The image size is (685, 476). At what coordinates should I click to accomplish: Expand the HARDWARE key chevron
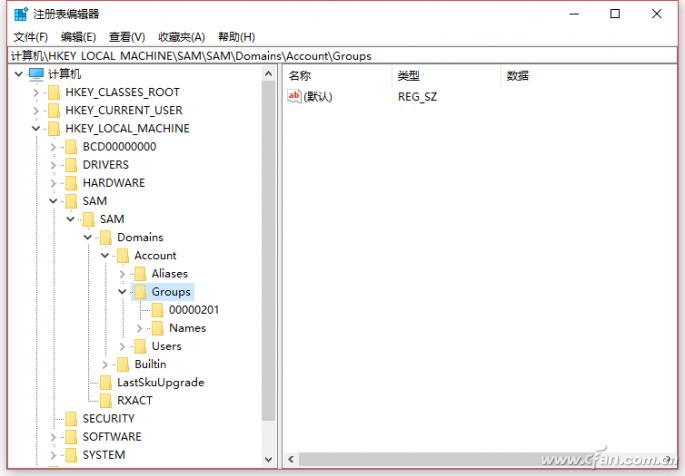[x=53, y=183]
